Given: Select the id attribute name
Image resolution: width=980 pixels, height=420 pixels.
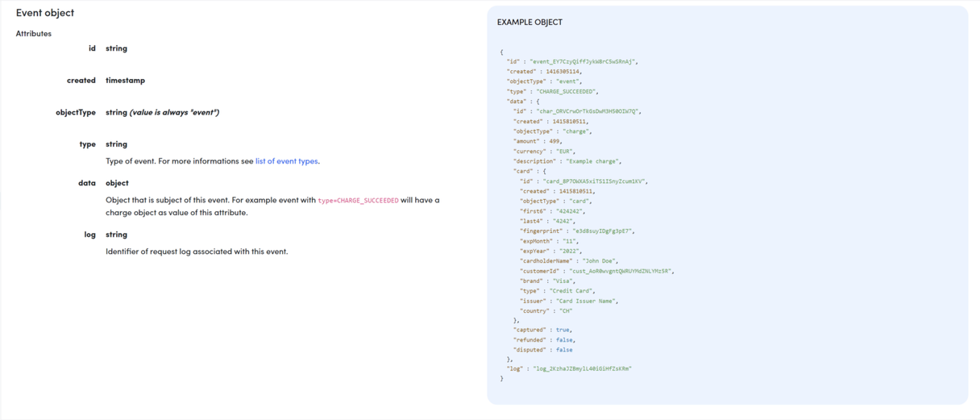Looking at the screenshot, I should (x=92, y=48).
